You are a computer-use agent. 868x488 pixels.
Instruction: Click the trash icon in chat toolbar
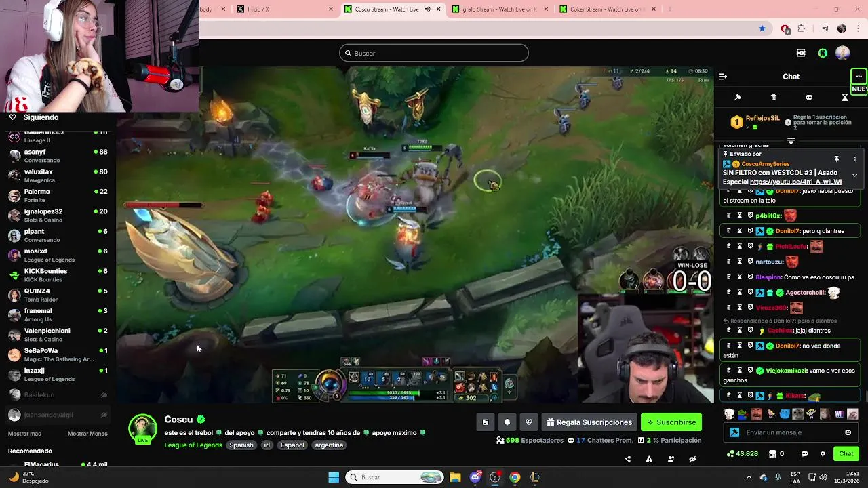click(x=774, y=98)
